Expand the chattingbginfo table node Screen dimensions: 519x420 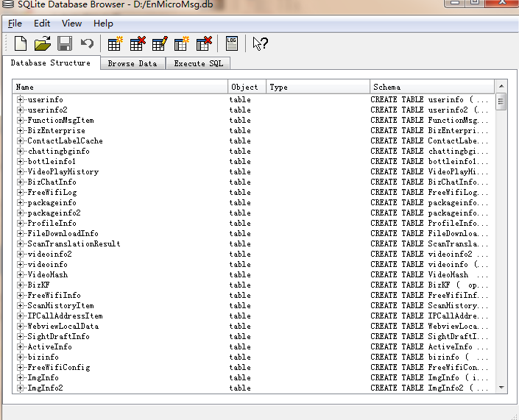coord(20,151)
